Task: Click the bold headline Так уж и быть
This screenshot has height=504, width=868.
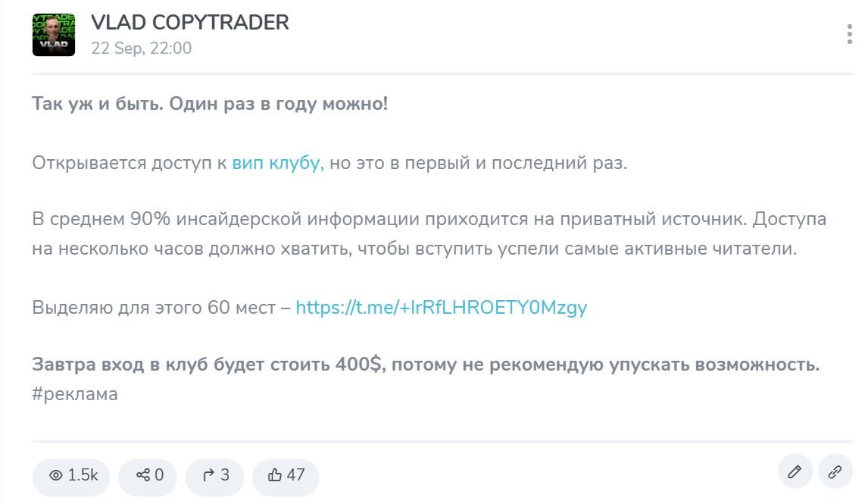Action: tap(210, 104)
